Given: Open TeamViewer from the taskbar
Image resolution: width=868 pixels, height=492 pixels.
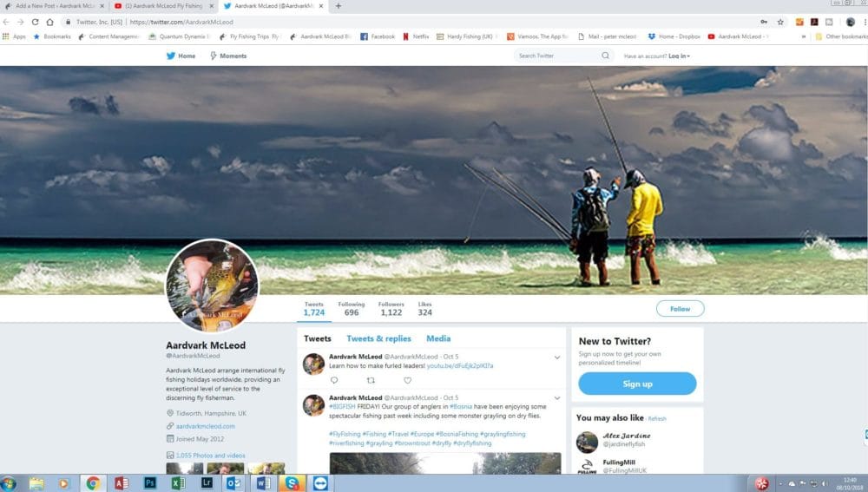Looking at the screenshot, I should (x=320, y=483).
